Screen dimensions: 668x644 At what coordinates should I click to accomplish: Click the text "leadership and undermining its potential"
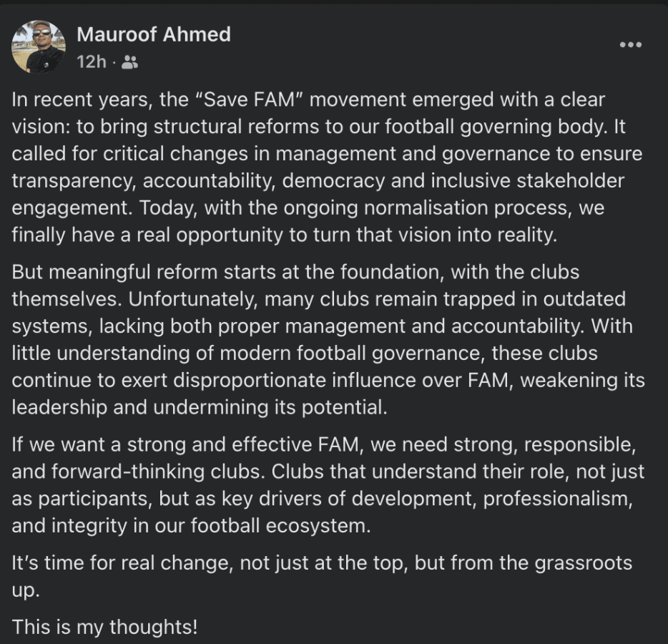[199, 406]
